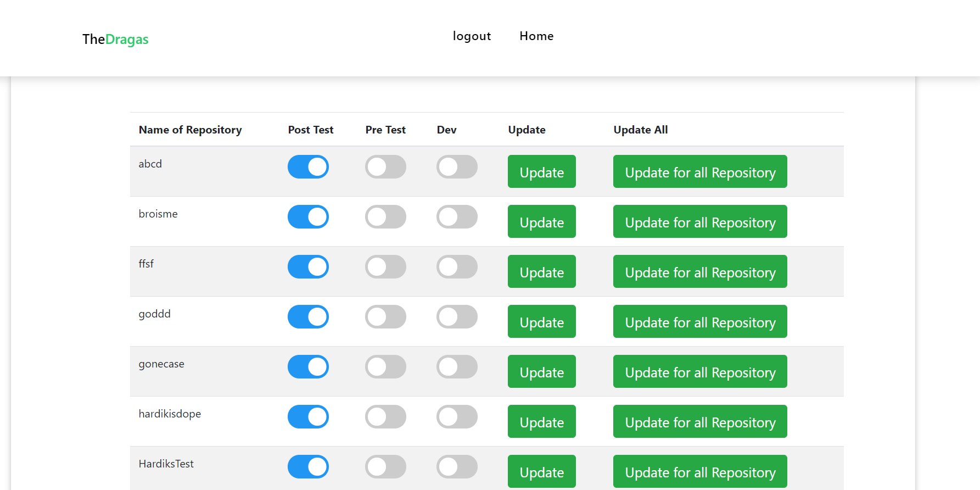980x490 pixels.
Task: Click the Update column header
Action: [x=527, y=130]
